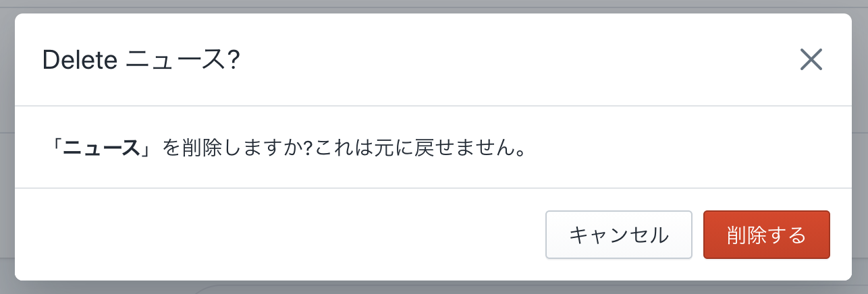Click the word 'Delete' in the header
The width and height of the screenshot is (868, 294).
(81, 60)
